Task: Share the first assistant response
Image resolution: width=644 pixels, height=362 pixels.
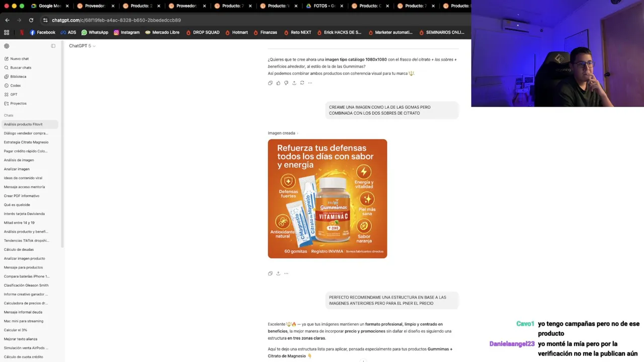Action: [x=294, y=83]
